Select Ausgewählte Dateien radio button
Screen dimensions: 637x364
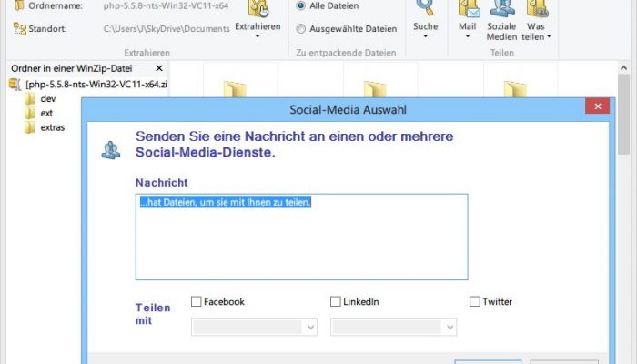(x=300, y=29)
